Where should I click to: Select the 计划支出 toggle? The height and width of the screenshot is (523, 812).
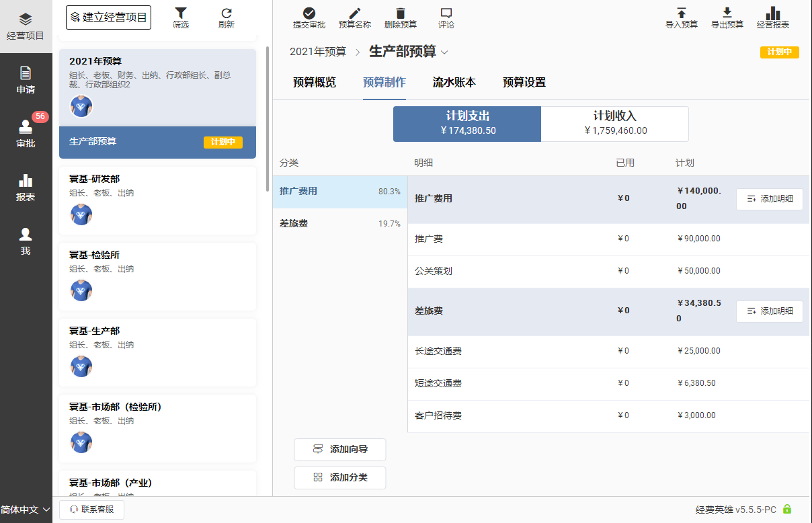point(467,124)
